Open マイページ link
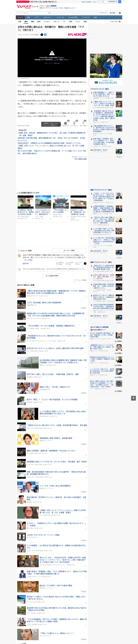This screenshot has height=644, width=138. pyautogui.click(x=103, y=13)
